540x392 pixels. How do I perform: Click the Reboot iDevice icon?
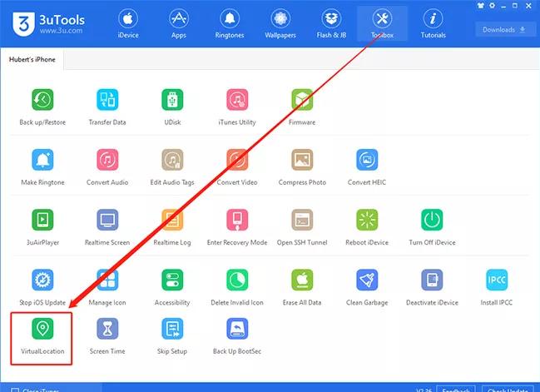click(x=367, y=220)
